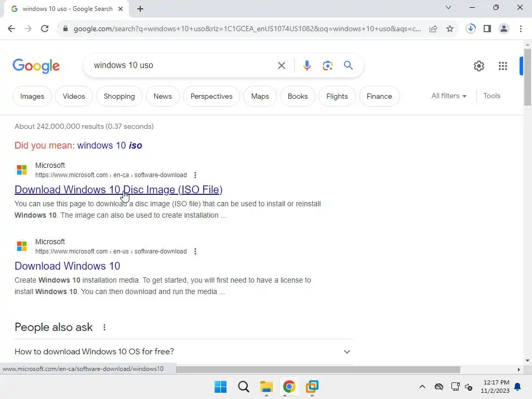Select the browser address bar
Image resolution: width=532 pixels, height=399 pixels.
[x=247, y=29]
